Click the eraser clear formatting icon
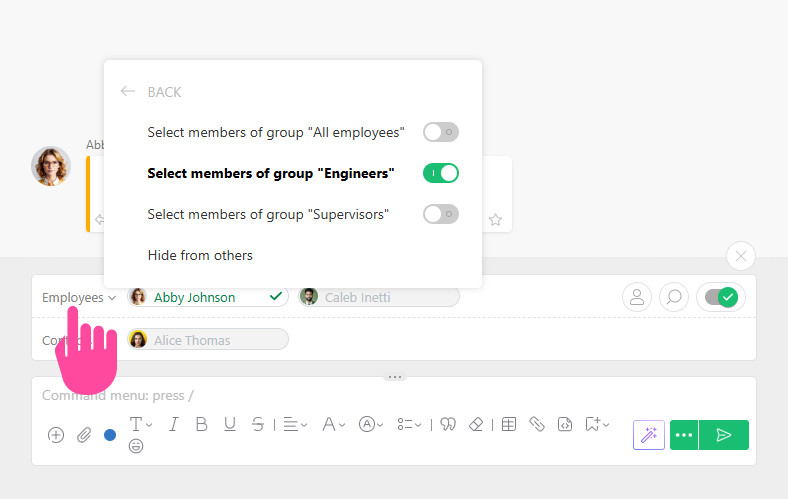788x499 pixels. point(476,424)
